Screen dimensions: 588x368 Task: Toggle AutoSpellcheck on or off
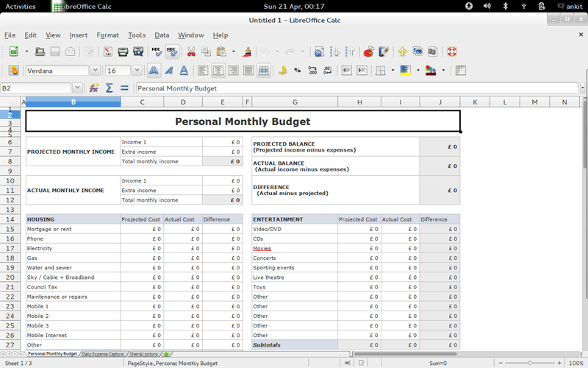171,52
